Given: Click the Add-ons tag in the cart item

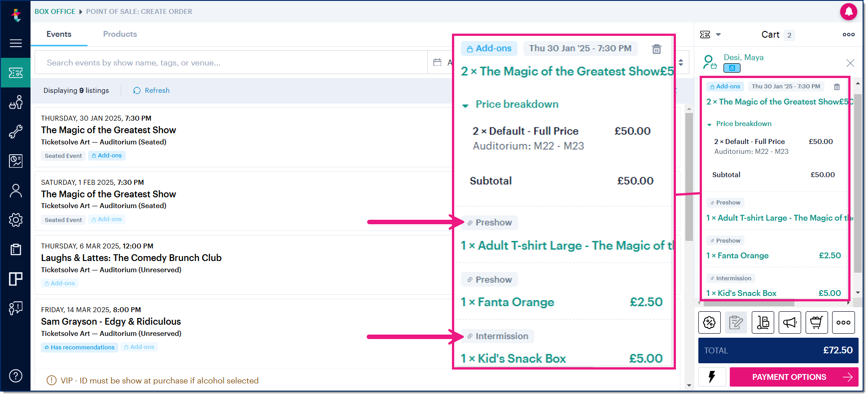Looking at the screenshot, I should coord(725,87).
